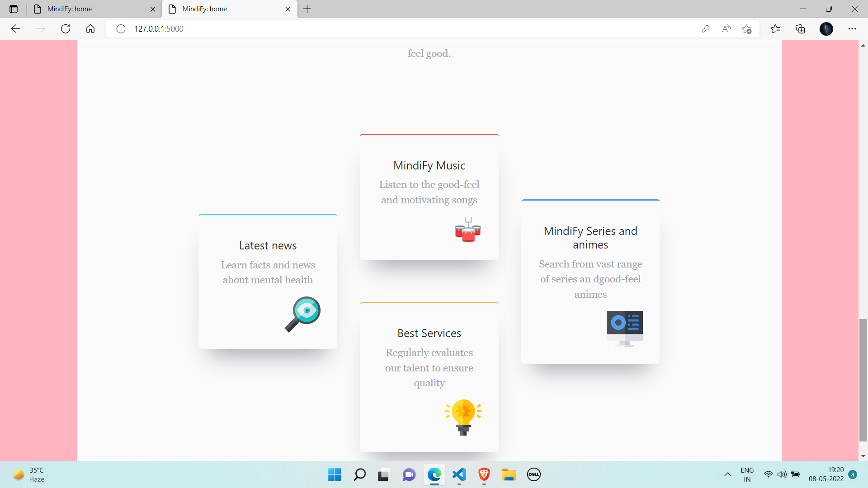Open the Collections icon in toolbar
The height and width of the screenshot is (488, 868).
pyautogui.click(x=800, y=29)
